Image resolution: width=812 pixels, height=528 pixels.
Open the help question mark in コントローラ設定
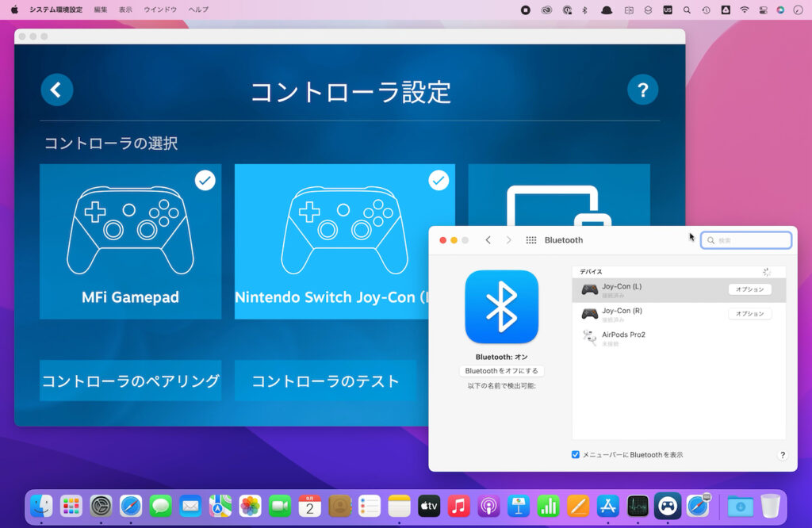click(642, 90)
